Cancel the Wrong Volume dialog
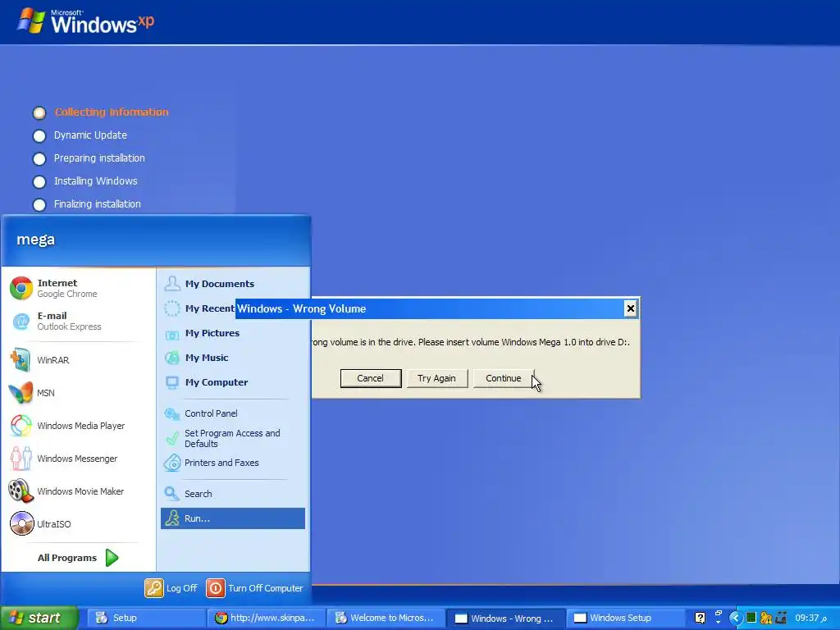Screen dimensions: 840x630 click(371, 378)
